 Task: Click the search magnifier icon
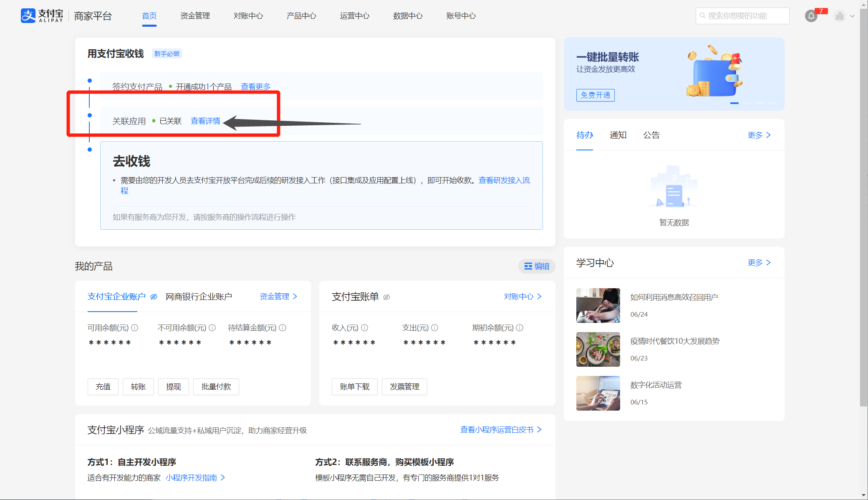click(703, 16)
